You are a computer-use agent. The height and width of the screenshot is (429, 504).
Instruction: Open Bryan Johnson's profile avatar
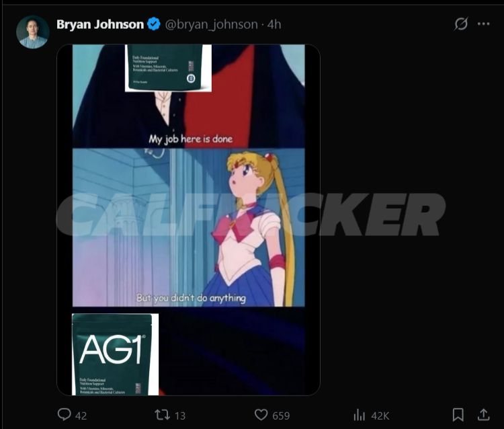(33, 32)
